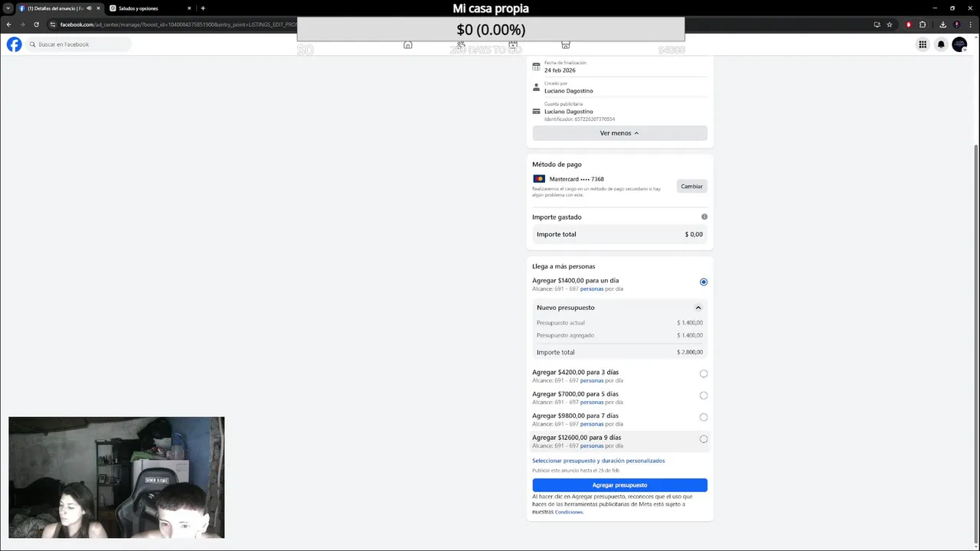Viewport: 980px width, 551px height.
Task: Click the $0 (0.00%) goal progress bar
Action: point(491,30)
